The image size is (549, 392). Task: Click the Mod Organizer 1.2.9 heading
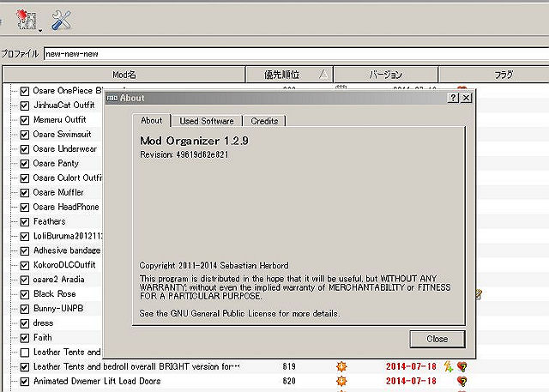194,141
